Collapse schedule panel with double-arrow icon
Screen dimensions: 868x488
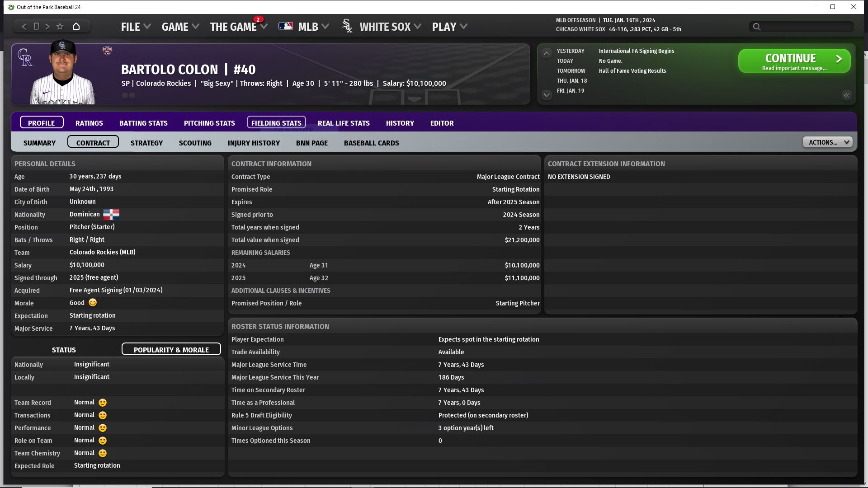coord(846,95)
